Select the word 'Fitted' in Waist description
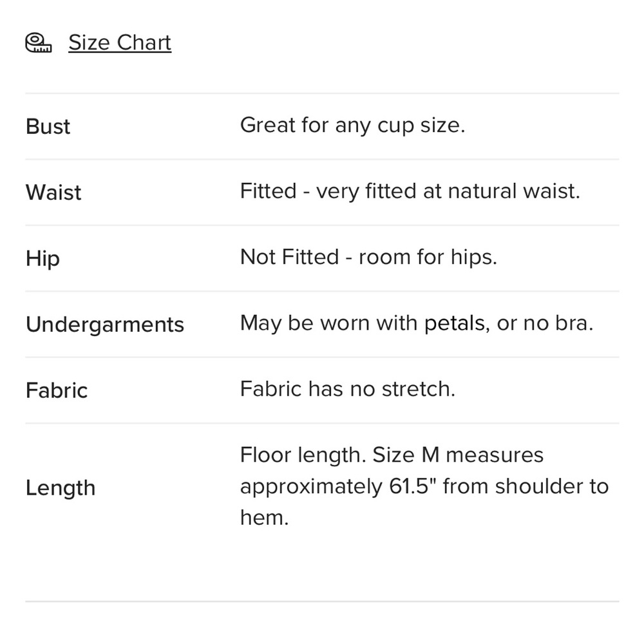The width and height of the screenshot is (644, 644). (x=268, y=191)
